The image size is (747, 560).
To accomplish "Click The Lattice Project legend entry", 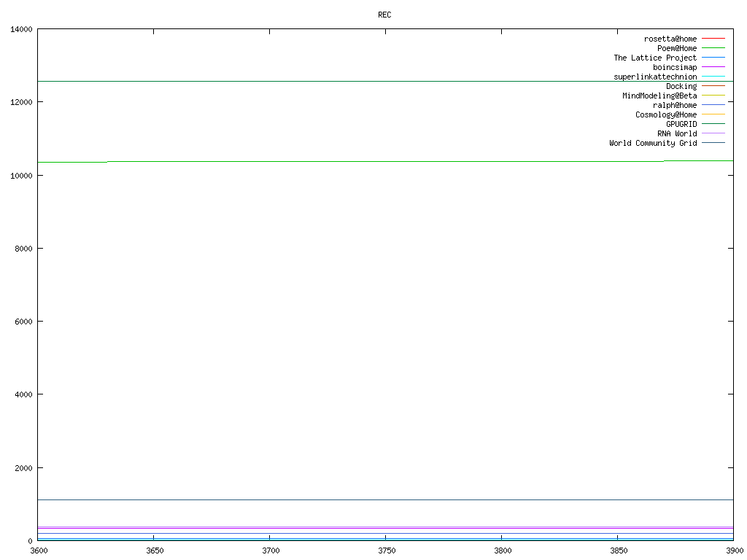I will coord(655,58).
